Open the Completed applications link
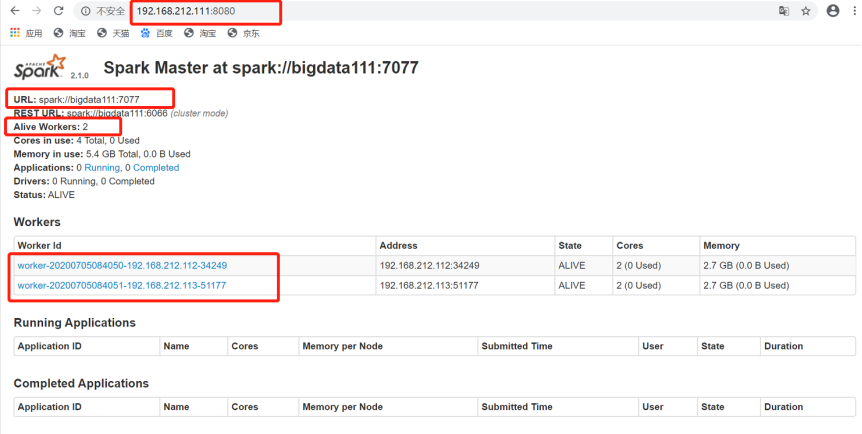This screenshot has width=862, height=434. pyautogui.click(x=156, y=168)
